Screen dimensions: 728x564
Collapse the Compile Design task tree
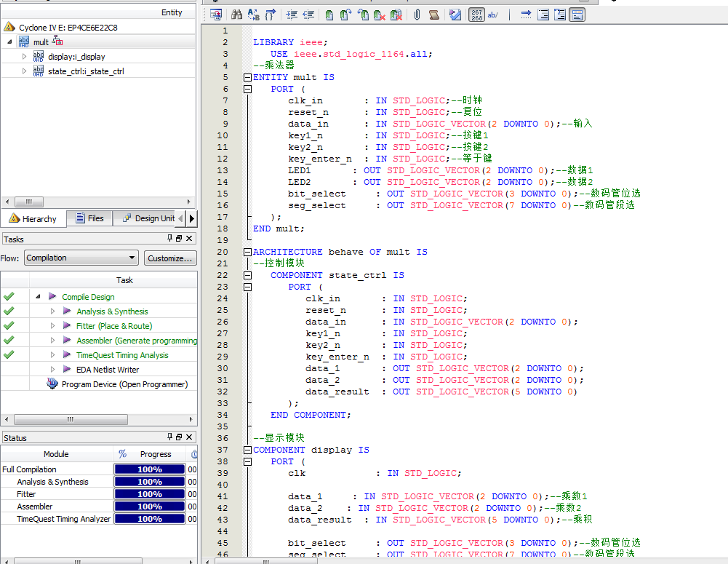[x=38, y=297]
